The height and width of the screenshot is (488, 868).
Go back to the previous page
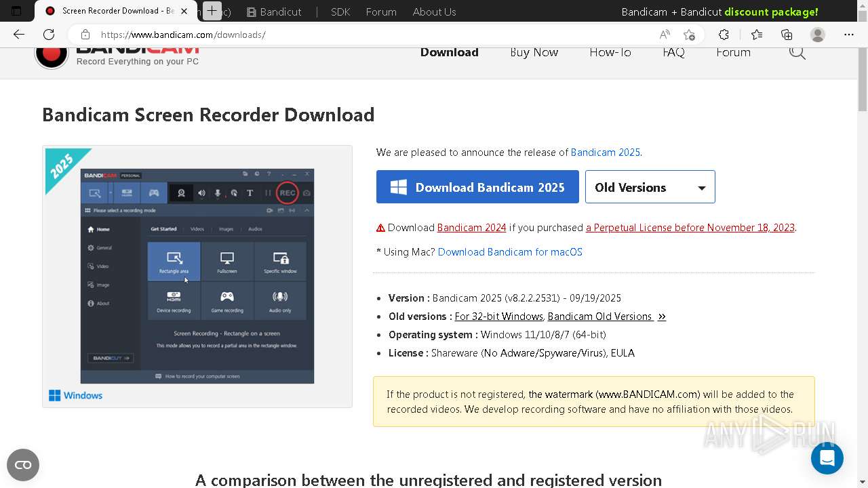pos(19,35)
